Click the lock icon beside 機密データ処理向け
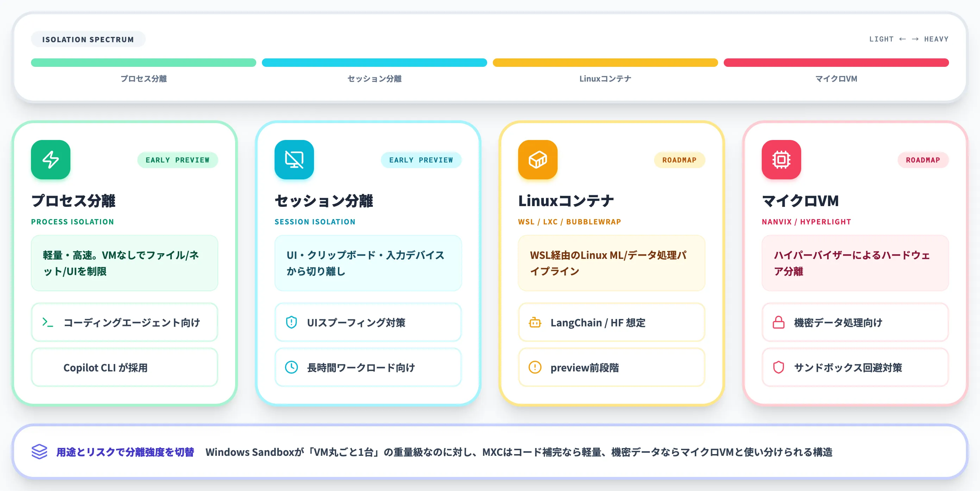The height and width of the screenshot is (491, 980). (778, 323)
